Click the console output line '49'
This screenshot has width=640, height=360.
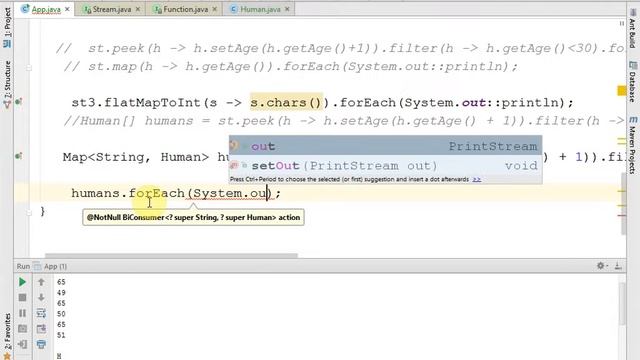(x=61, y=293)
